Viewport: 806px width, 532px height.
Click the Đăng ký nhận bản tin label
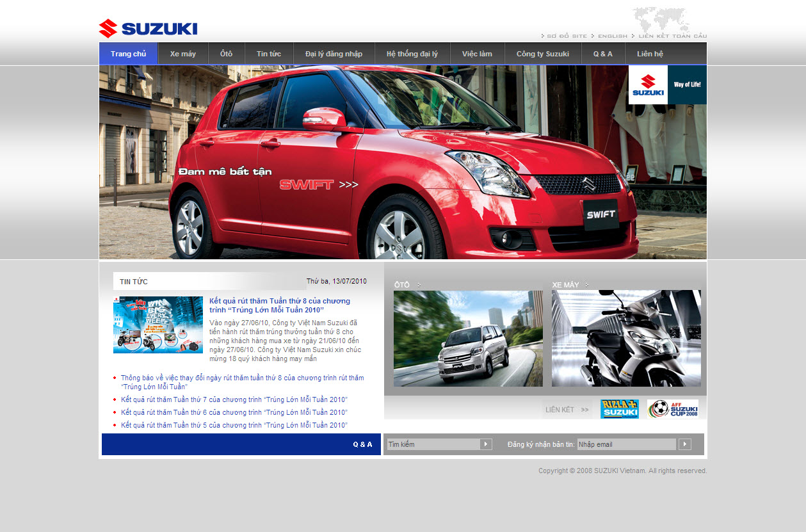(x=541, y=444)
